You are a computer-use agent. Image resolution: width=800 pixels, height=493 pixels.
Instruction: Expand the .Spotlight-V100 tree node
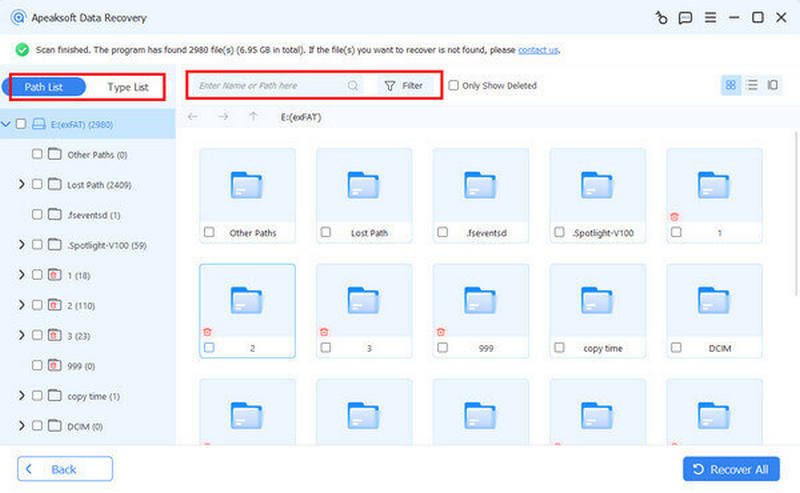click(21, 245)
